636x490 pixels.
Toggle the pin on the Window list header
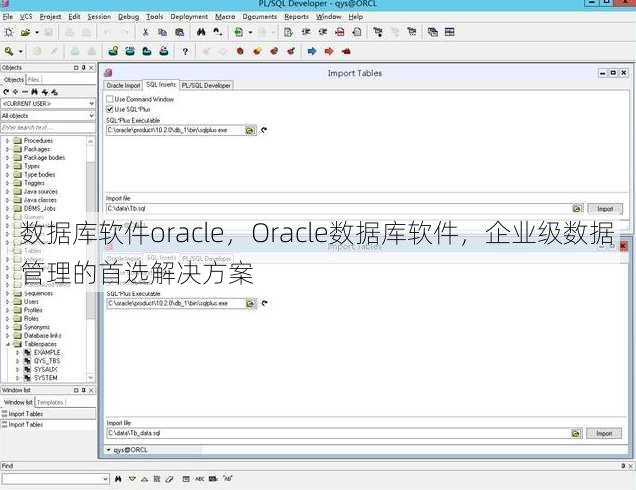84,390
